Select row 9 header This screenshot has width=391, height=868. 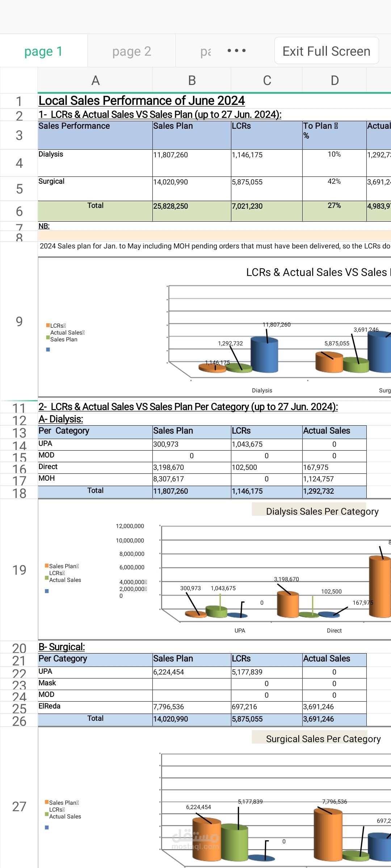pyautogui.click(x=19, y=321)
